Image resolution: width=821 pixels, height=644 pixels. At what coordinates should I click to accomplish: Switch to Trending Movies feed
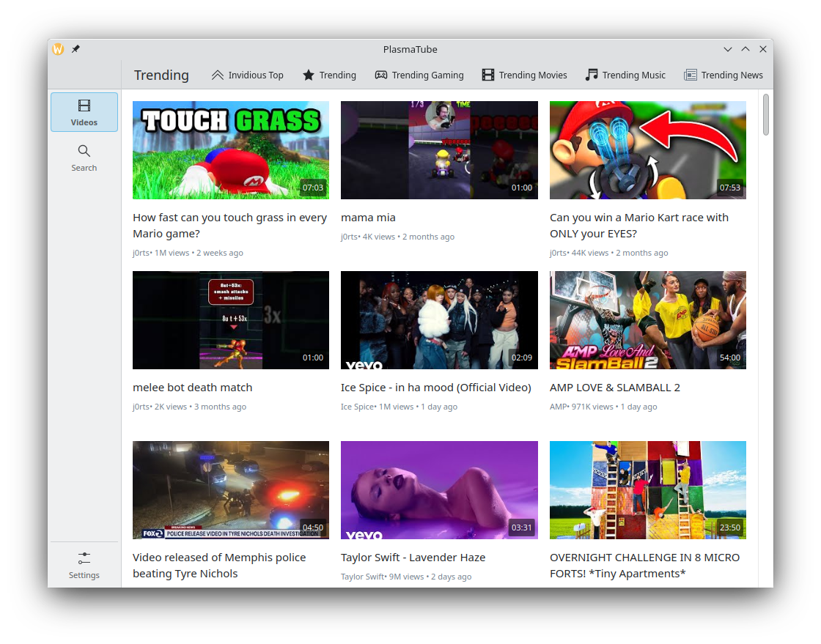pos(525,75)
